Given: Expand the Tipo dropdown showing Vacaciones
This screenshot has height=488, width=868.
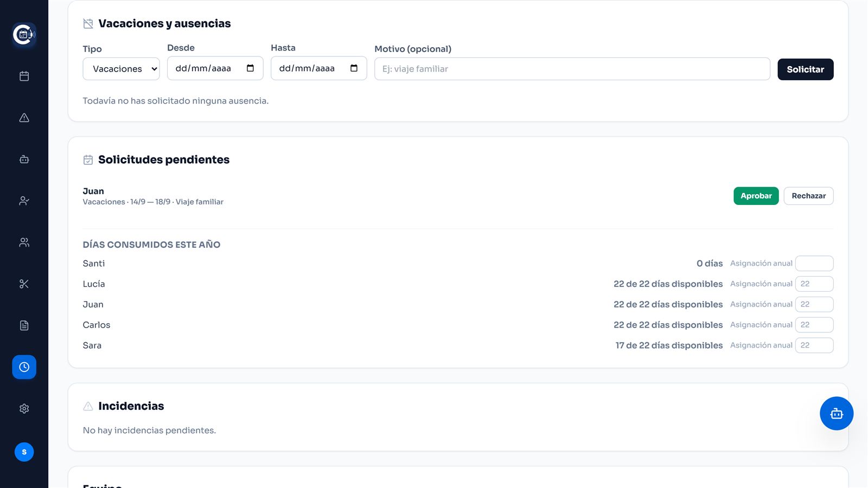Looking at the screenshot, I should 121,69.
